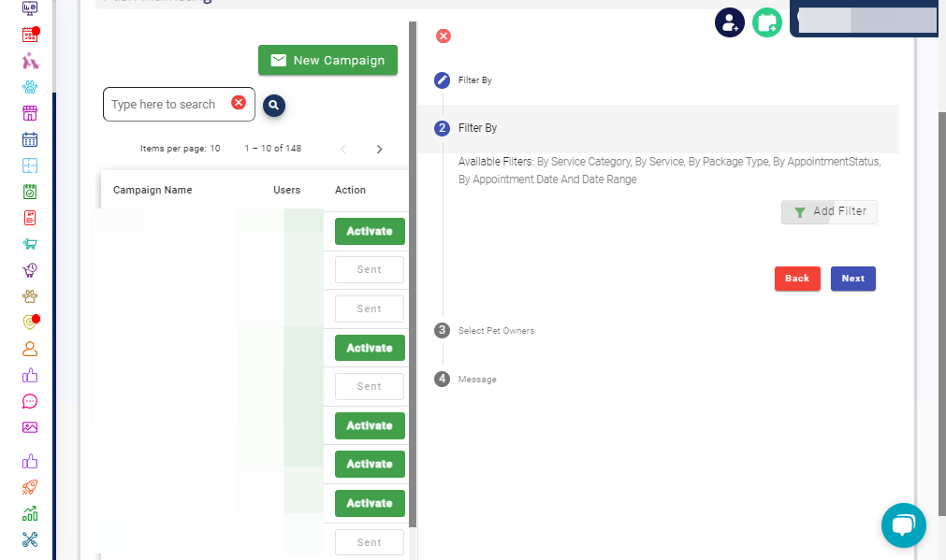The width and height of the screenshot is (946, 560).
Task: Open the green checkmark calendar sidebar icon
Action: point(30,192)
